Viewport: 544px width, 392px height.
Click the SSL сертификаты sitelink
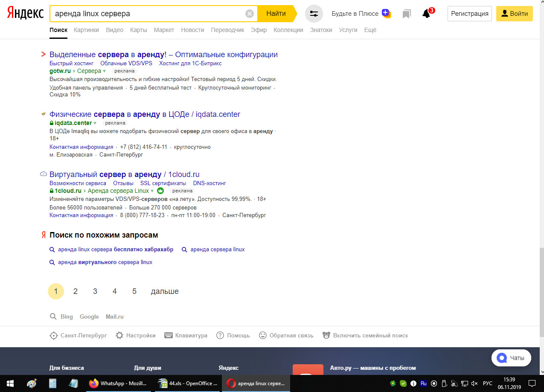point(163,183)
